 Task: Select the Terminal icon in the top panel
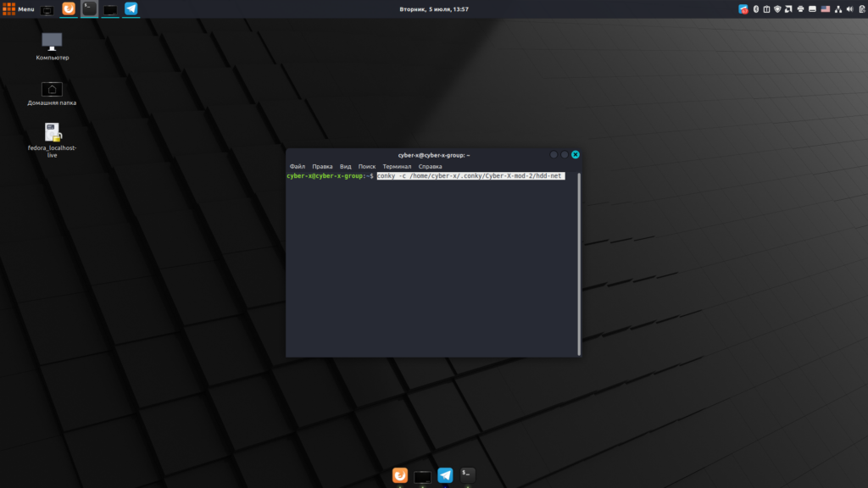pos(89,9)
